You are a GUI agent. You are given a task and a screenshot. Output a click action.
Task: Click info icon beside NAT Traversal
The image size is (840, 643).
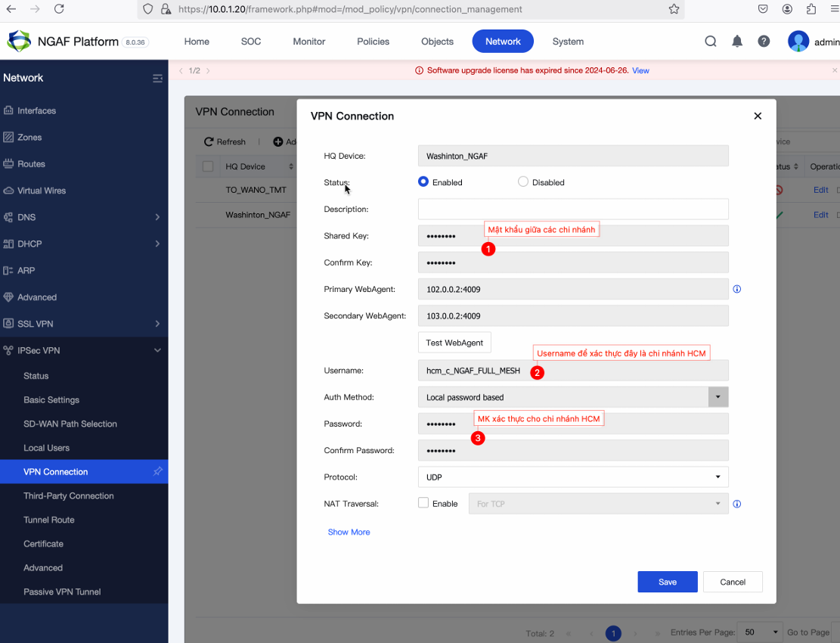click(x=737, y=504)
